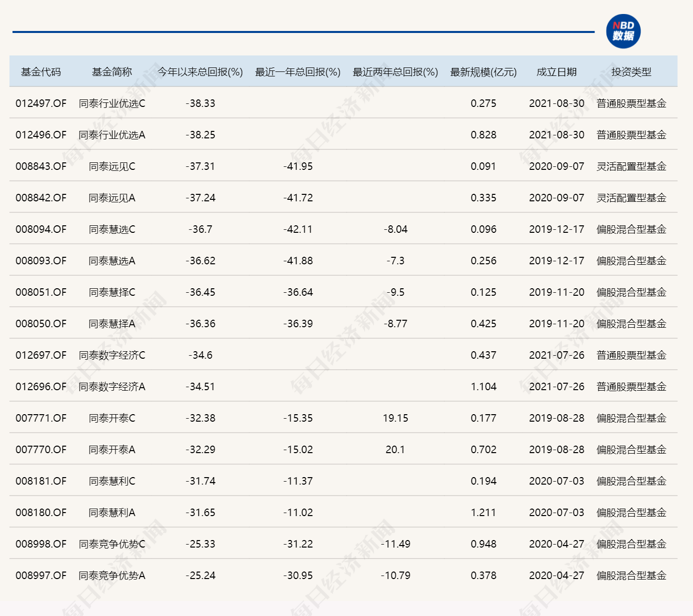Select year-to-date return -34.6
Viewport: 693px width, 616px height.
[200, 355]
